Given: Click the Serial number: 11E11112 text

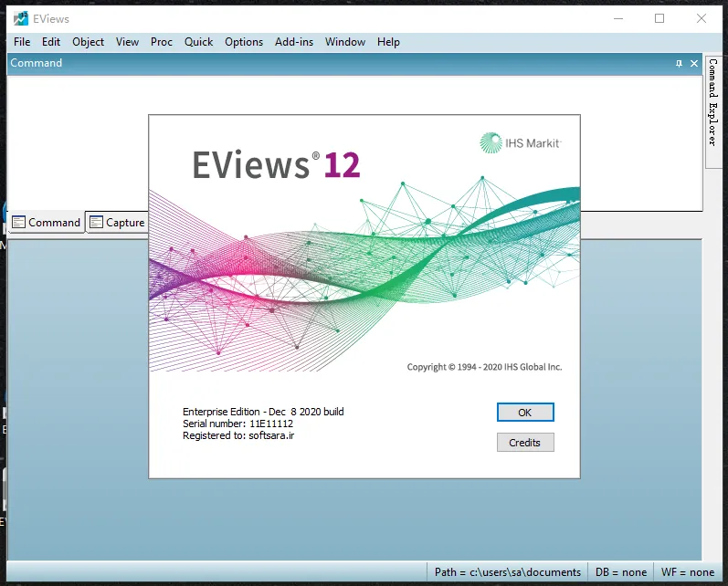Looking at the screenshot, I should coord(237,424).
